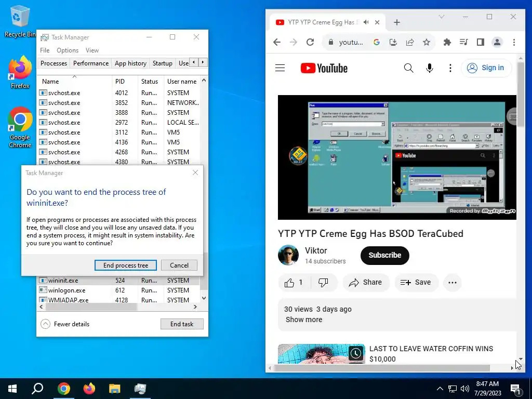The height and width of the screenshot is (399, 532).
Task: Open taskbar search magnifier
Action: (x=37, y=389)
